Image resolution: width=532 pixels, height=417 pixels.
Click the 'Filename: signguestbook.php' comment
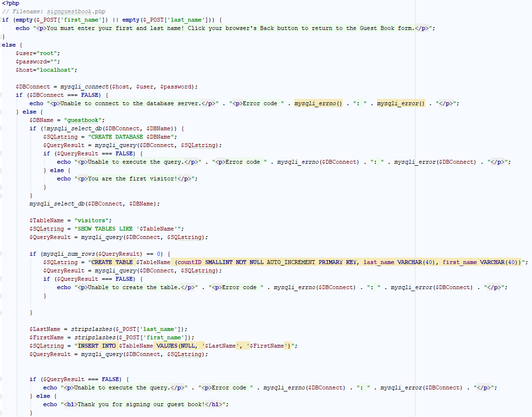click(59, 11)
